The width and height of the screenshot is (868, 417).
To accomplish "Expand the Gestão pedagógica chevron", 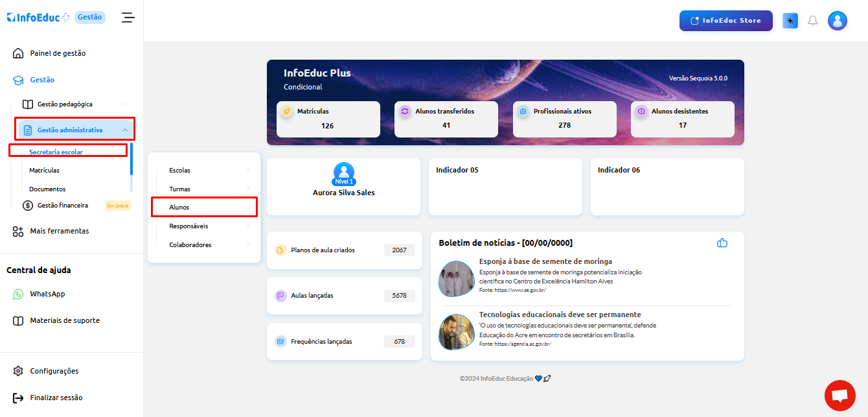I will (125, 104).
